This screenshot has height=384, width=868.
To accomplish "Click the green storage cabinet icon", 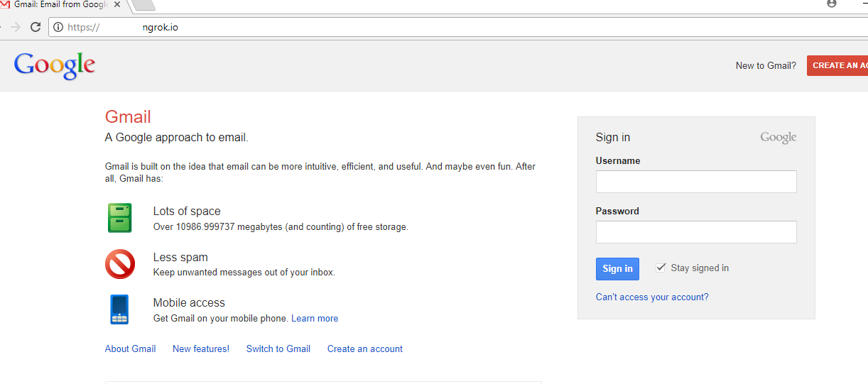I will [119, 218].
